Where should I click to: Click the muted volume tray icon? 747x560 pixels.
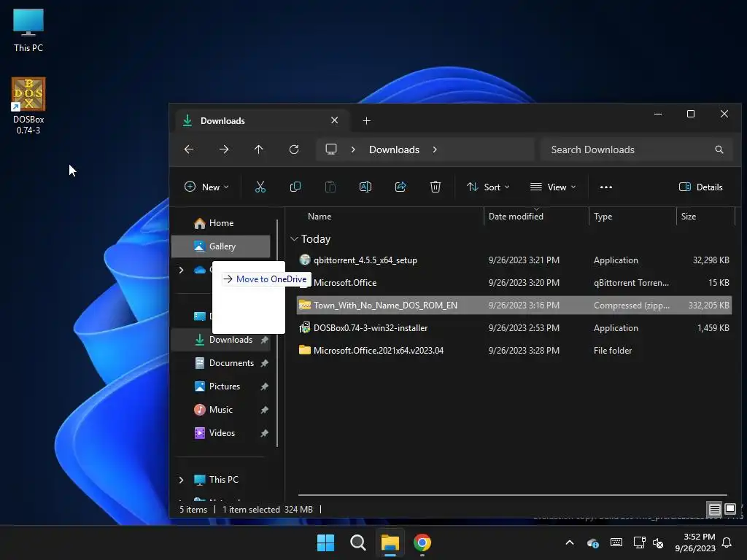coord(658,542)
